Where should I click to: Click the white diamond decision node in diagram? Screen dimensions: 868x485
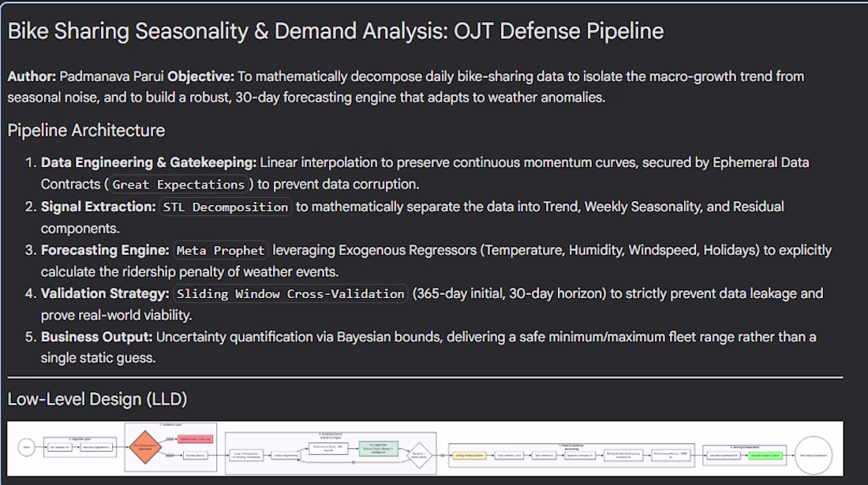(419, 454)
